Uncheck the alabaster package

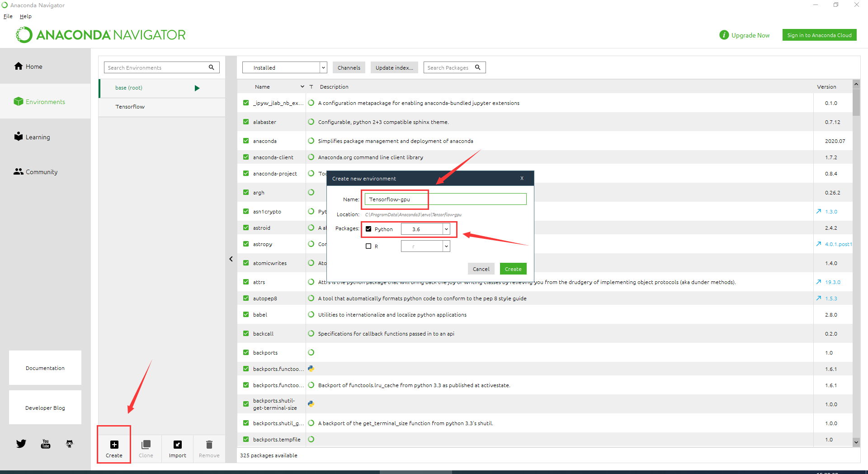coord(246,122)
